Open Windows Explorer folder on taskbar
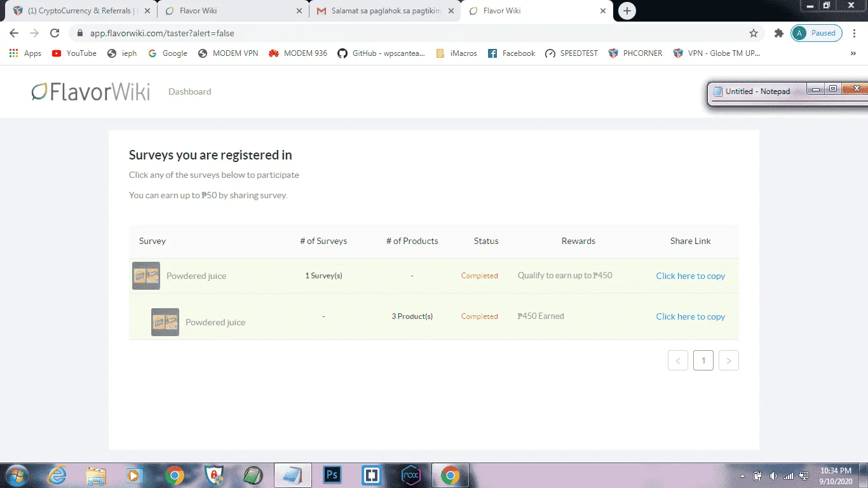The height and width of the screenshot is (488, 868). pos(96,475)
